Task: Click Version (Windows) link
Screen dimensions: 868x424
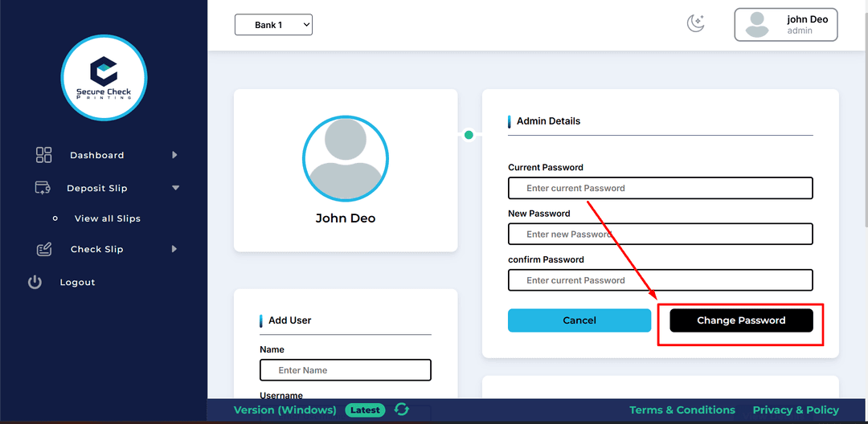Action: [x=285, y=410]
